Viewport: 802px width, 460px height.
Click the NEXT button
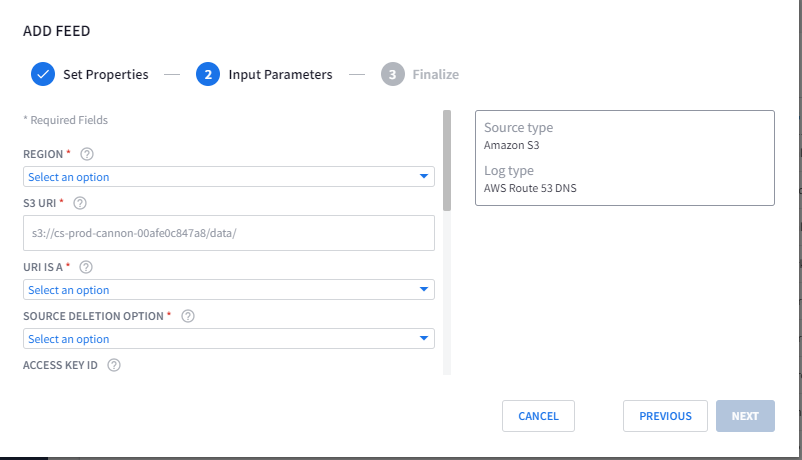[x=745, y=416]
